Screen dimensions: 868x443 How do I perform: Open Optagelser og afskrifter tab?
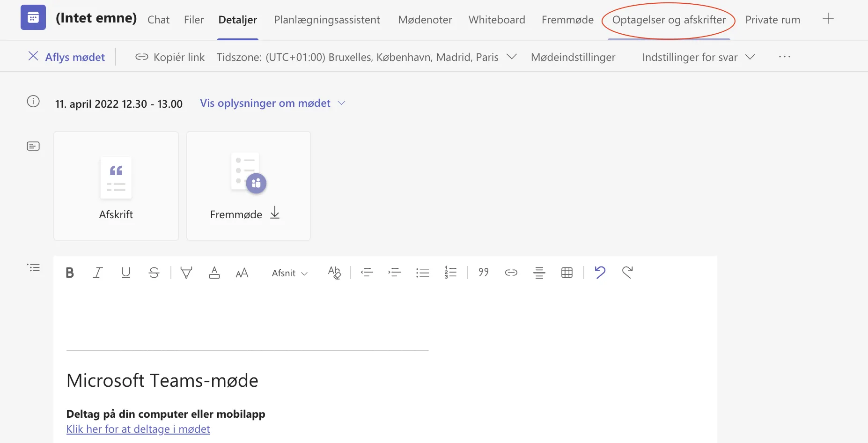tap(669, 20)
